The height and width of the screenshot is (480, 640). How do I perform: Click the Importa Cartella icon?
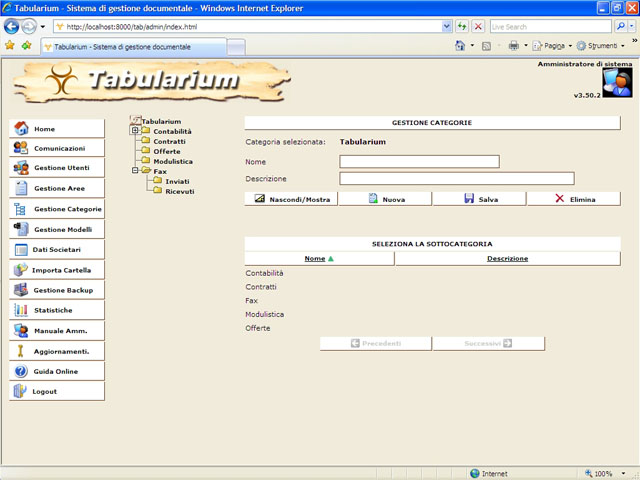point(20,270)
